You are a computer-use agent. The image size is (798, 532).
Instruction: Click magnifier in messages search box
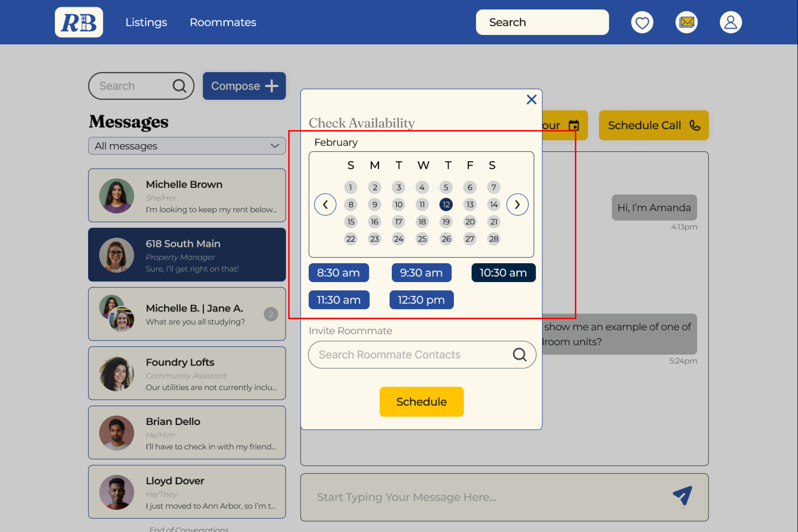tap(179, 86)
